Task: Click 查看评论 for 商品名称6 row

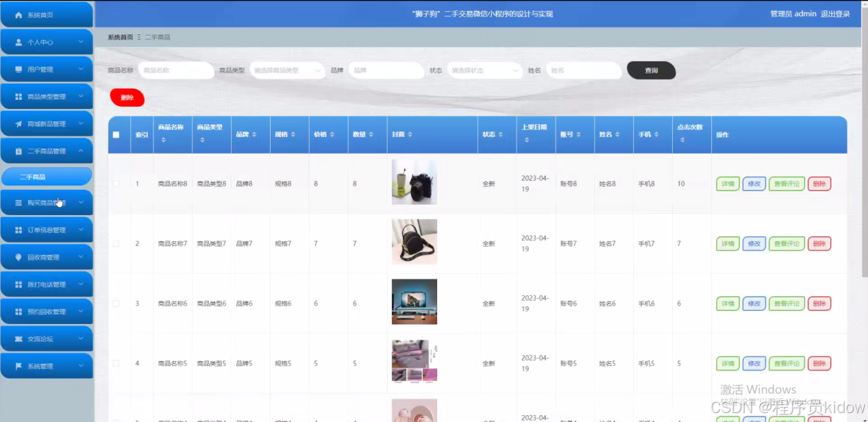Action: point(786,303)
